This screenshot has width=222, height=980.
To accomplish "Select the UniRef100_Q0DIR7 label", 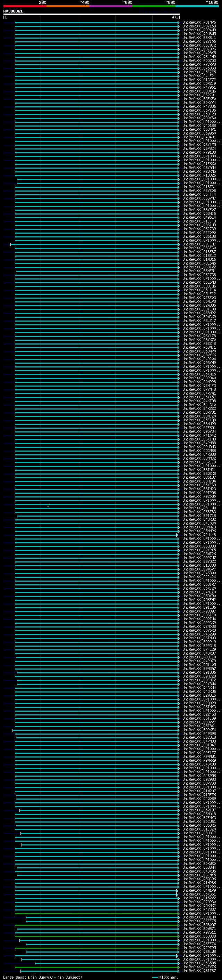I will tap(199, 584).
